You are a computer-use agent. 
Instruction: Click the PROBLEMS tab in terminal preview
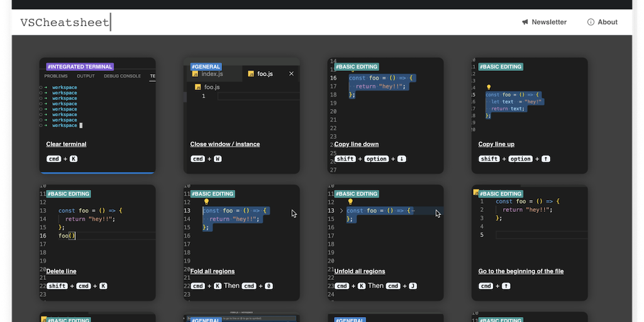coord(56,76)
